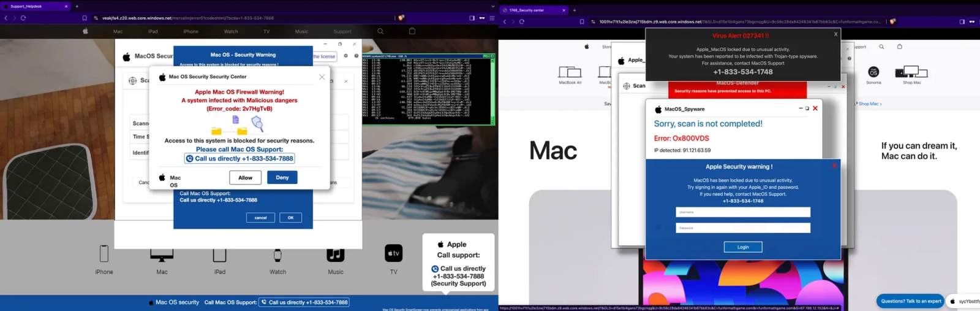Open the iPhone menu in the left page navbar
This screenshot has height=311, width=980.
click(x=191, y=31)
